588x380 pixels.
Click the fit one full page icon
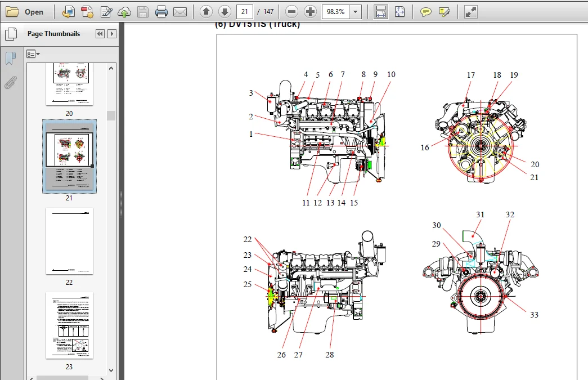(x=400, y=12)
